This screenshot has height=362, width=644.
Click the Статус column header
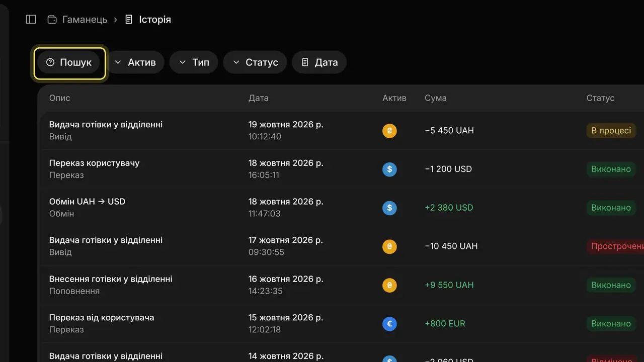(x=600, y=98)
